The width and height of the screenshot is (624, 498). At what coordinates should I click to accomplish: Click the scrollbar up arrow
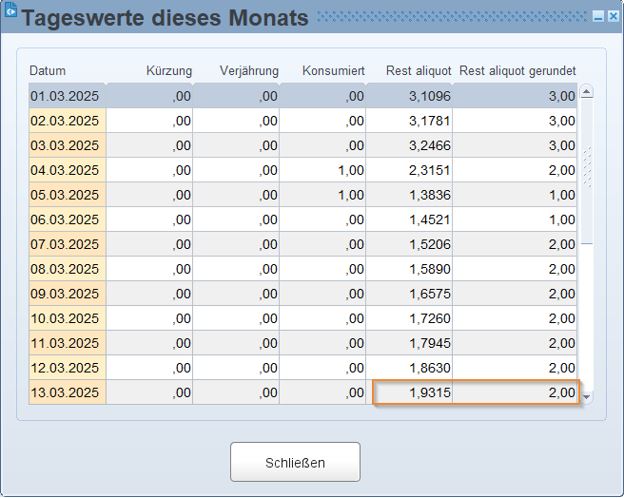coord(587,92)
